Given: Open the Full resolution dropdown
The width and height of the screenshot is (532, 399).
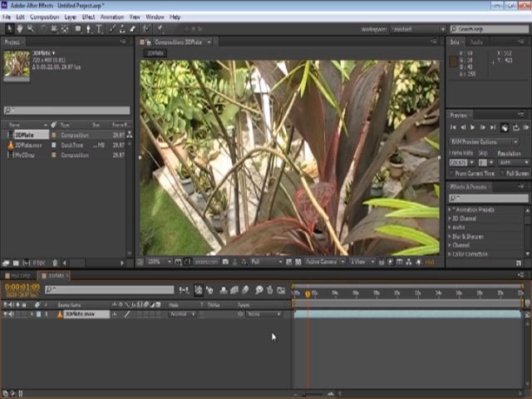Looking at the screenshot, I should [x=266, y=262].
